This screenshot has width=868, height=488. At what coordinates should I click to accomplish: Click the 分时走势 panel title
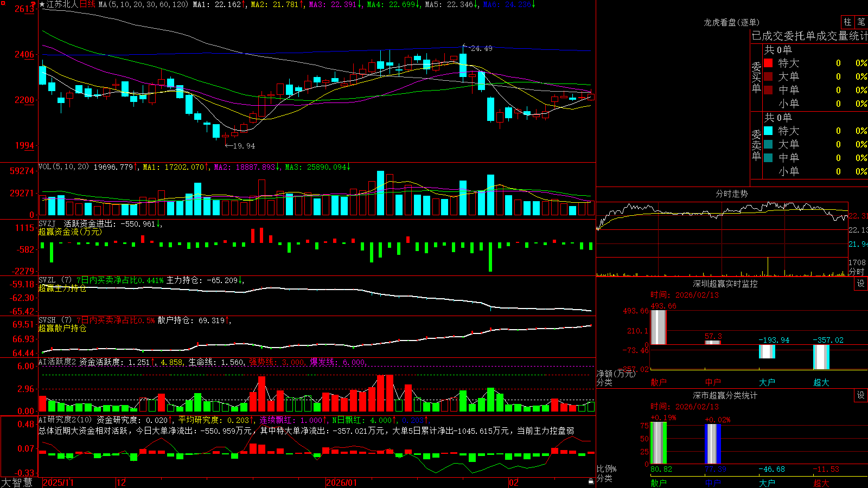pyautogui.click(x=731, y=194)
